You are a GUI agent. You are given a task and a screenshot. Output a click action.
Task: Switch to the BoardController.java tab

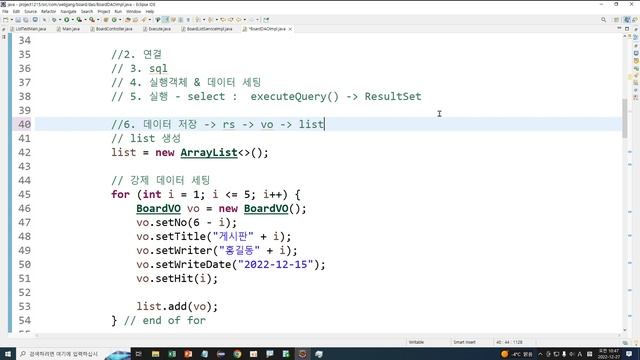tap(111, 29)
